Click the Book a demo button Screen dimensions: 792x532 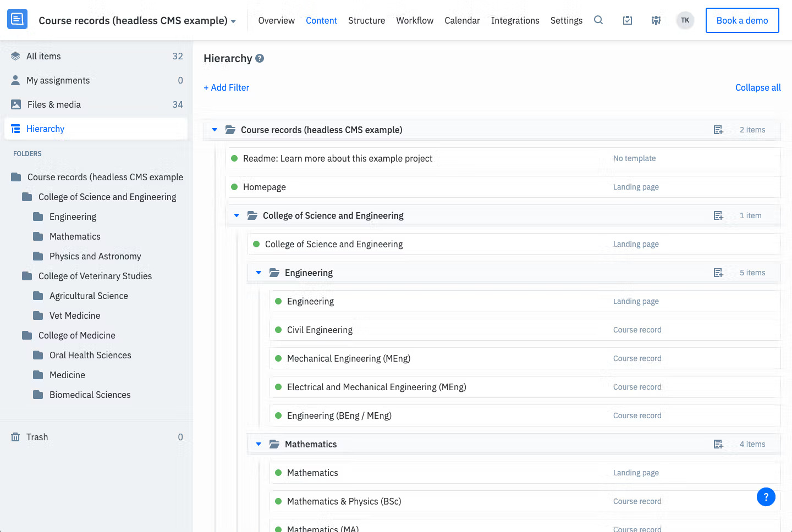pos(742,20)
